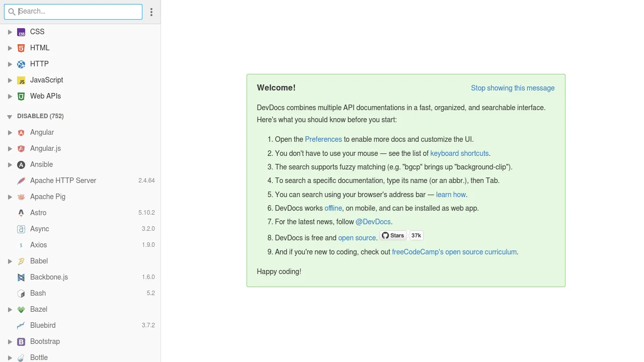This screenshot has height=362, width=644.
Task: Select Apache HTTP Server entry
Action: 63,180
